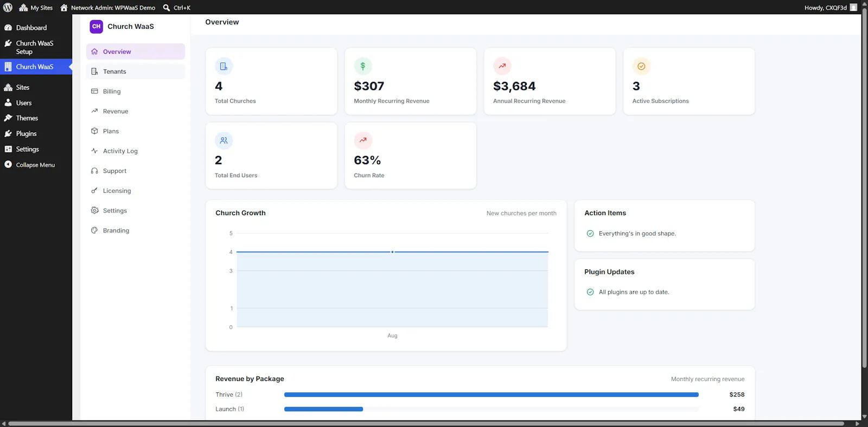868x427 pixels.
Task: Open the Support section
Action: [x=136, y=171]
